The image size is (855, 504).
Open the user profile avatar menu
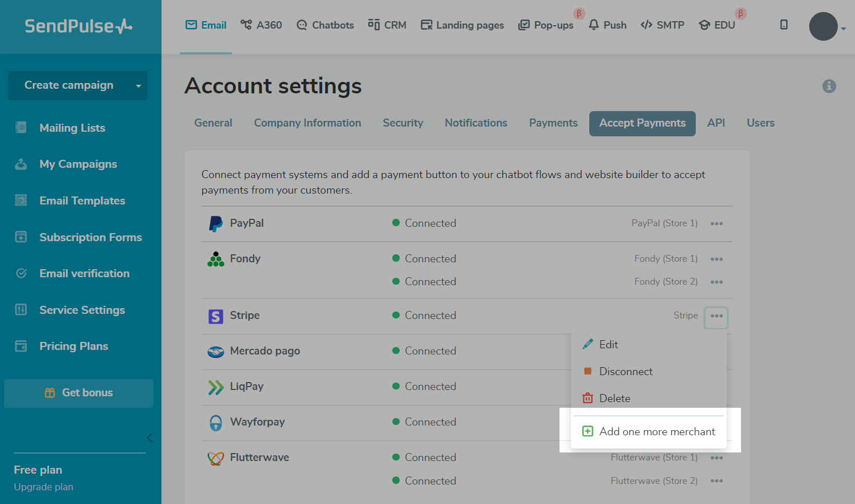coord(824,26)
